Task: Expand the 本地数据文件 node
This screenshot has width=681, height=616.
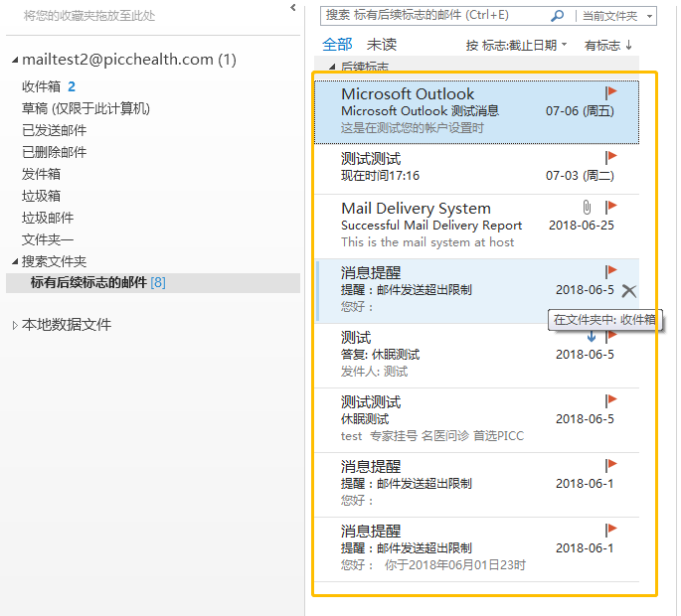Action: tap(15, 325)
